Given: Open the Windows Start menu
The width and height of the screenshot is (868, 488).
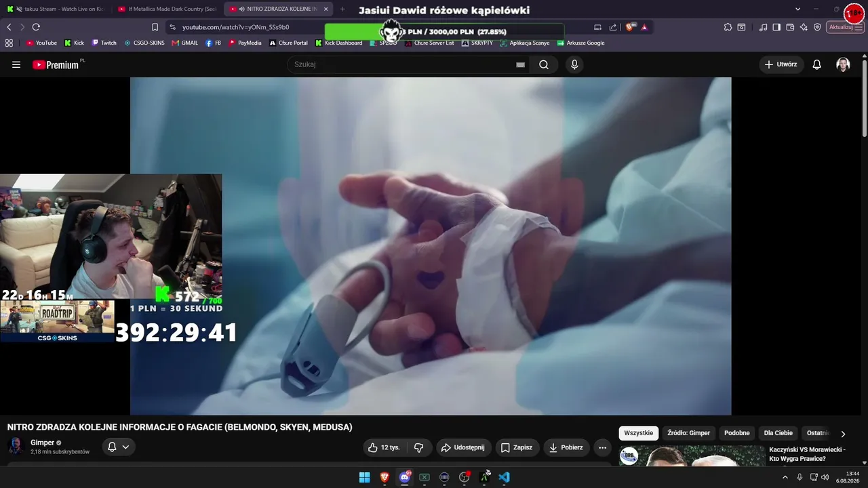Looking at the screenshot, I should [x=364, y=477].
